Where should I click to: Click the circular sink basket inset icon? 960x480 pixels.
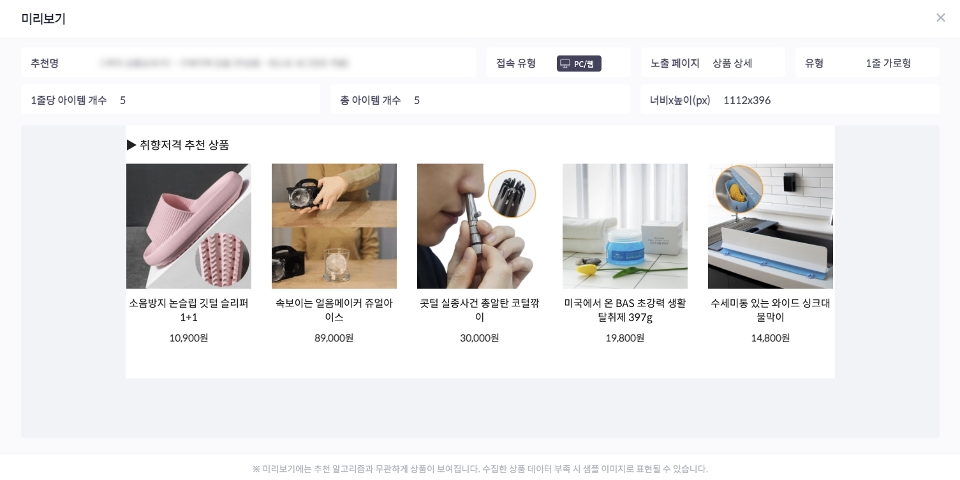tap(739, 189)
